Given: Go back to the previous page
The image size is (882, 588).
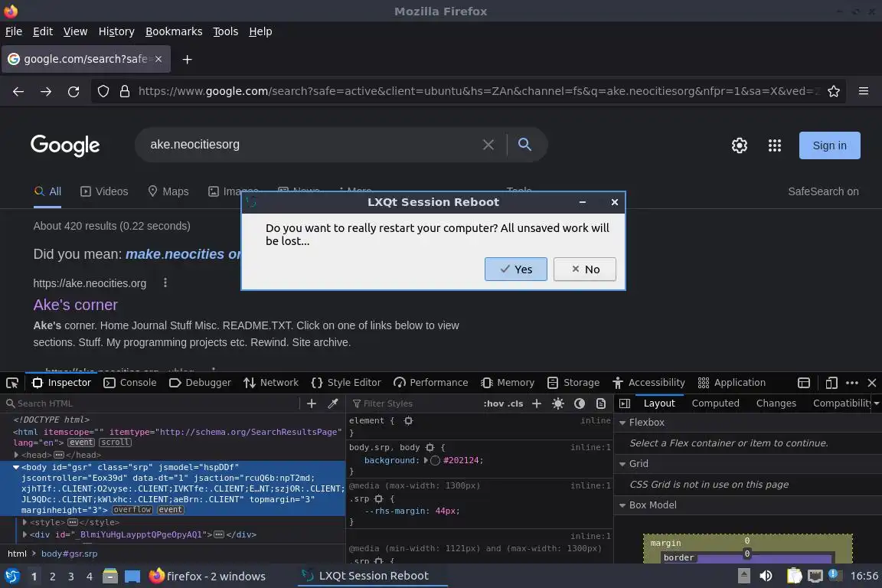Looking at the screenshot, I should pos(18,91).
